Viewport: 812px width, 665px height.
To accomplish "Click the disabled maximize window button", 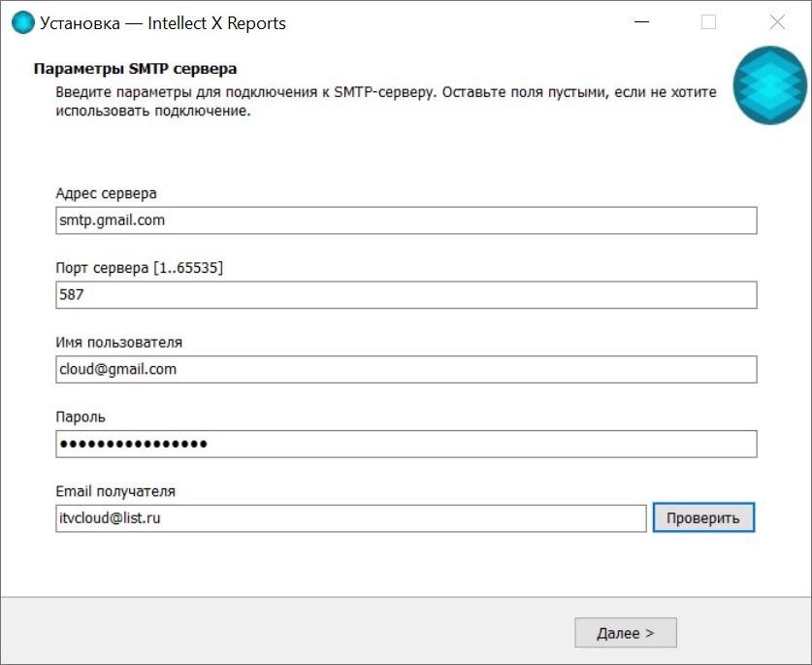I will pos(708,22).
